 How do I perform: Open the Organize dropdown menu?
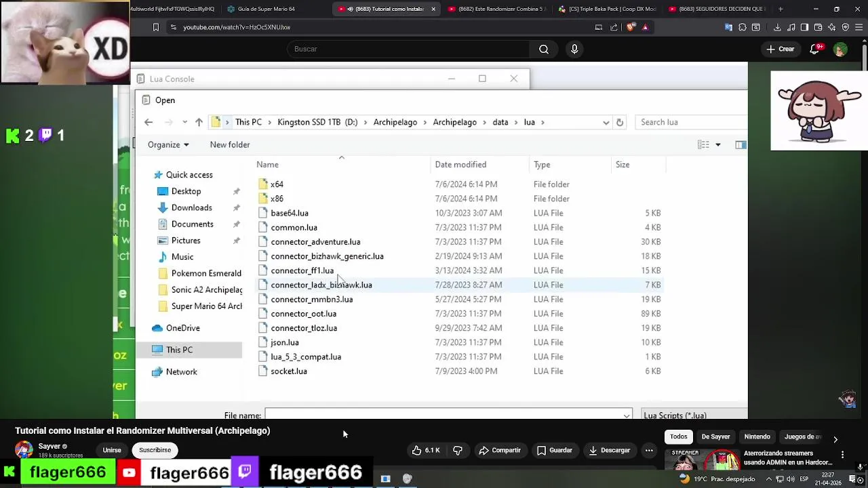[x=168, y=144]
